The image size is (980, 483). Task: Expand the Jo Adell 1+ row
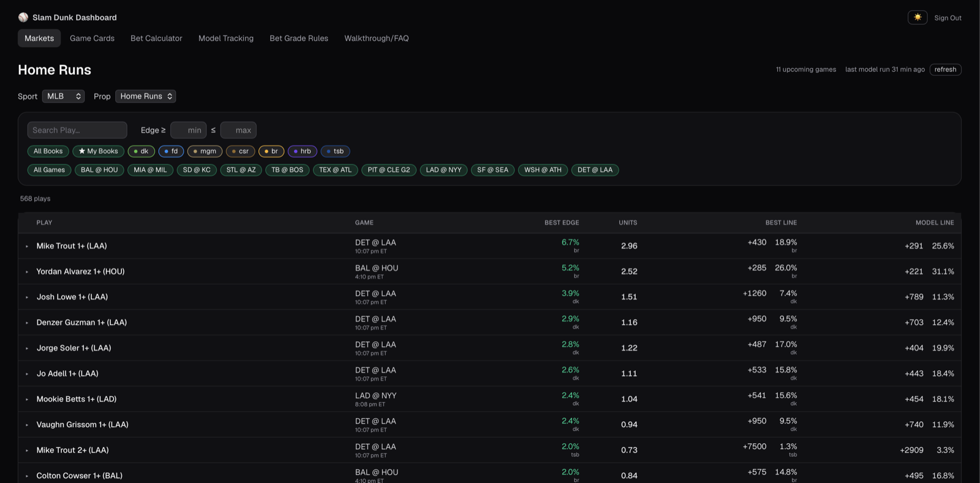27,374
